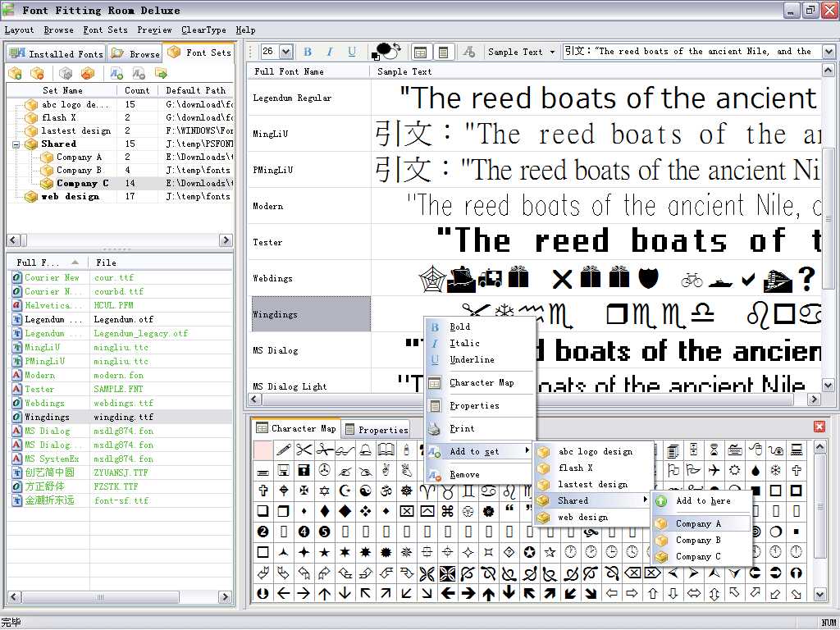Expand the Add to set submenu
Screen dimensions: 840x630
click(480, 452)
